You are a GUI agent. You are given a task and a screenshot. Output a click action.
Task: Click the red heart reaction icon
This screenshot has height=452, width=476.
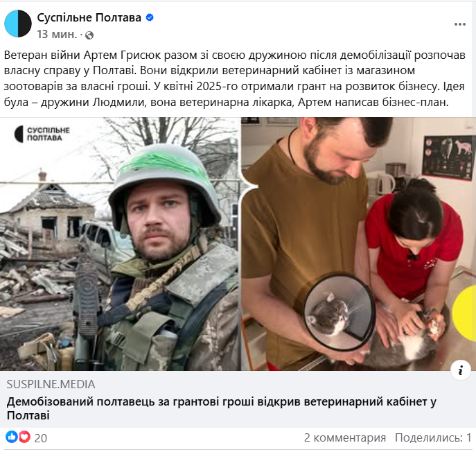pyautogui.click(x=24, y=437)
